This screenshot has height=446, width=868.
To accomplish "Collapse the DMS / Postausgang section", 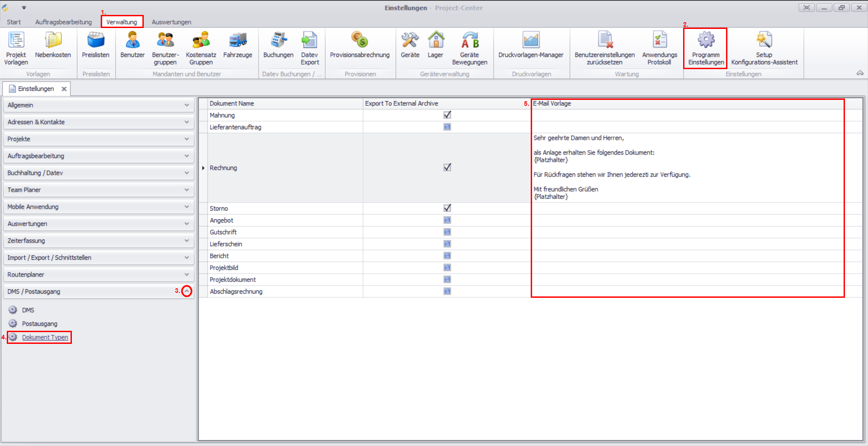I will coord(187,291).
